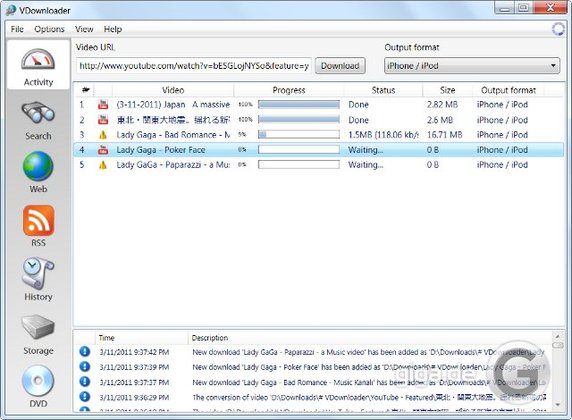Image resolution: width=572 pixels, height=420 pixels.
Task: Select the '(3-11-2011) Japan A massive' row
Action: click(x=318, y=105)
